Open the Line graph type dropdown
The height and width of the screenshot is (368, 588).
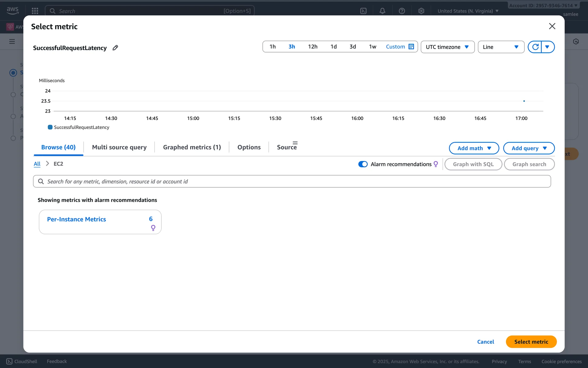(501, 47)
